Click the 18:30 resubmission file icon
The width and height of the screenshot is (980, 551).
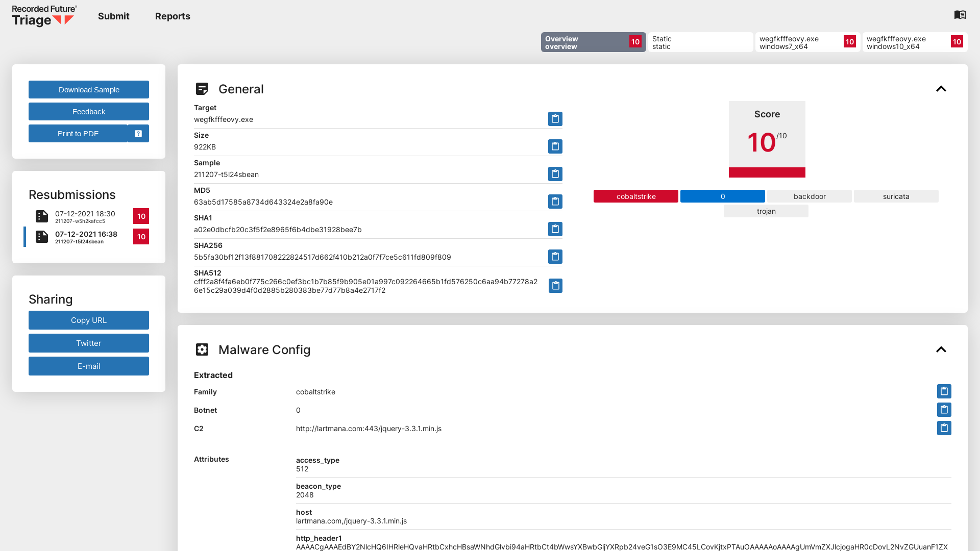42,216
